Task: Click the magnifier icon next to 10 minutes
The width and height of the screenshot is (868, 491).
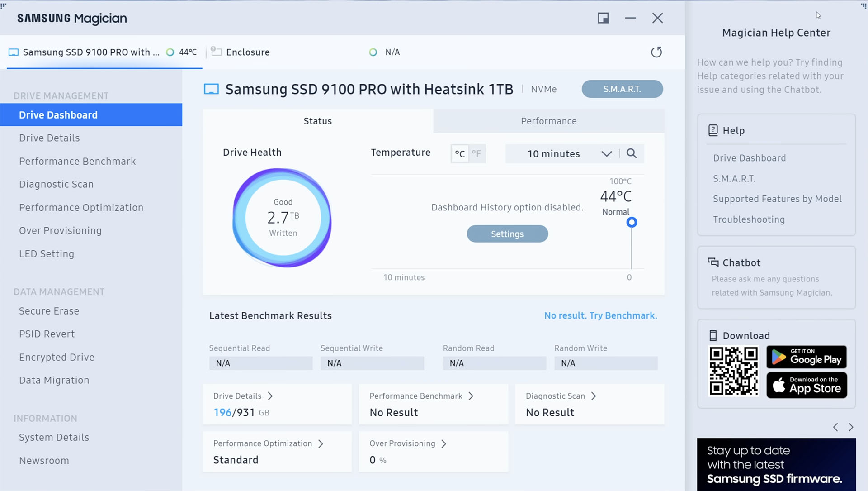Action: pos(632,153)
